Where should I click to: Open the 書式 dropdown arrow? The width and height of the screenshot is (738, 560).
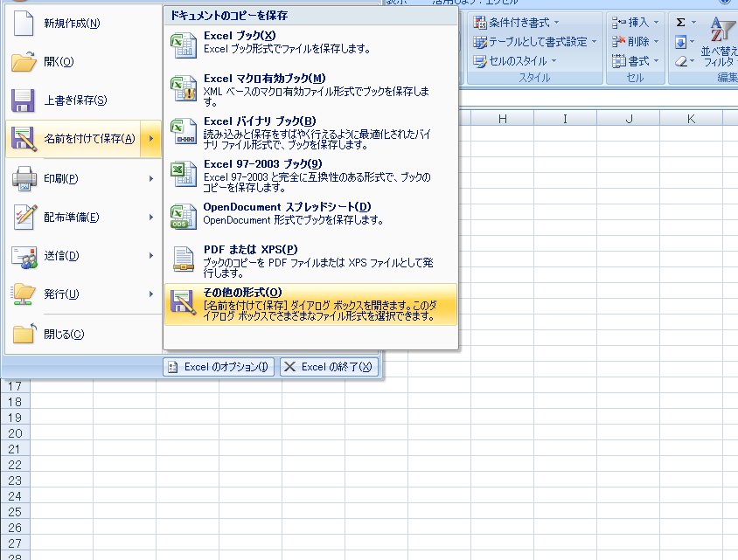656,61
